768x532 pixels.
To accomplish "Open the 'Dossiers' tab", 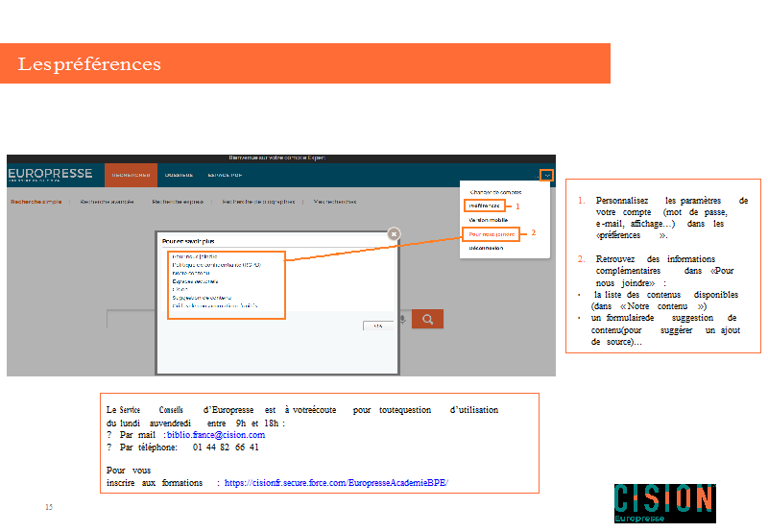I will (179, 175).
